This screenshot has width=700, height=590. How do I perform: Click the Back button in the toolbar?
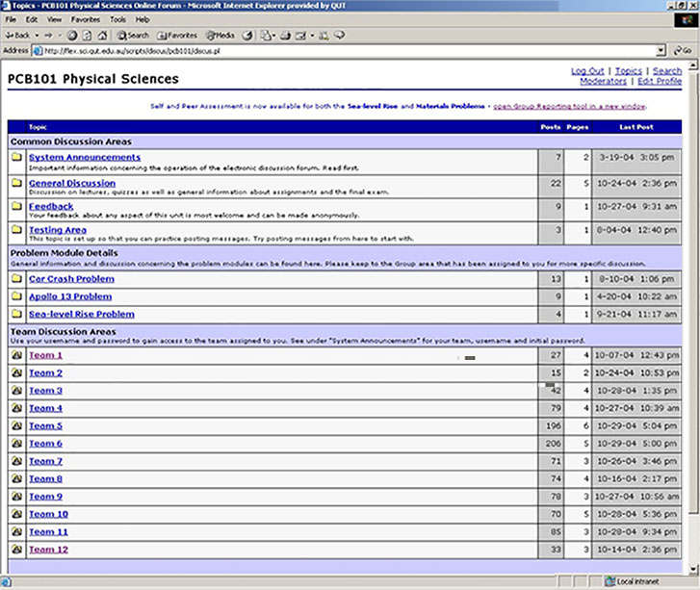(x=18, y=35)
